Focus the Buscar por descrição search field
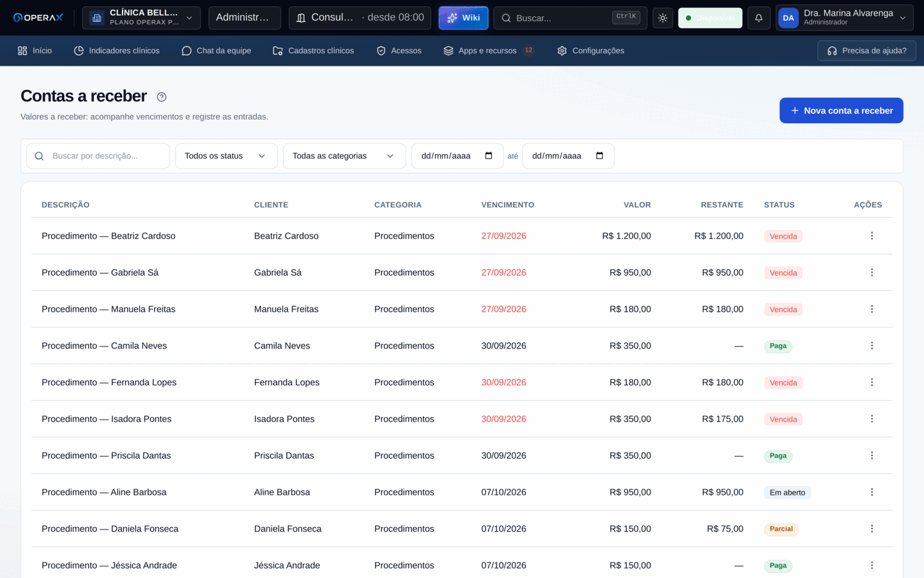This screenshot has height=578, width=924. coord(98,156)
